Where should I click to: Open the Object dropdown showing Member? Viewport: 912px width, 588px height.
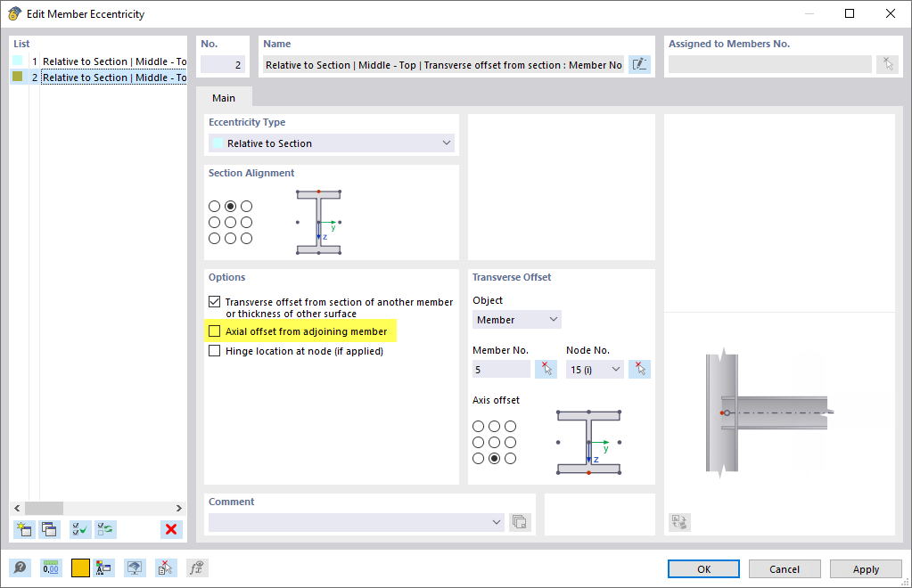[517, 320]
